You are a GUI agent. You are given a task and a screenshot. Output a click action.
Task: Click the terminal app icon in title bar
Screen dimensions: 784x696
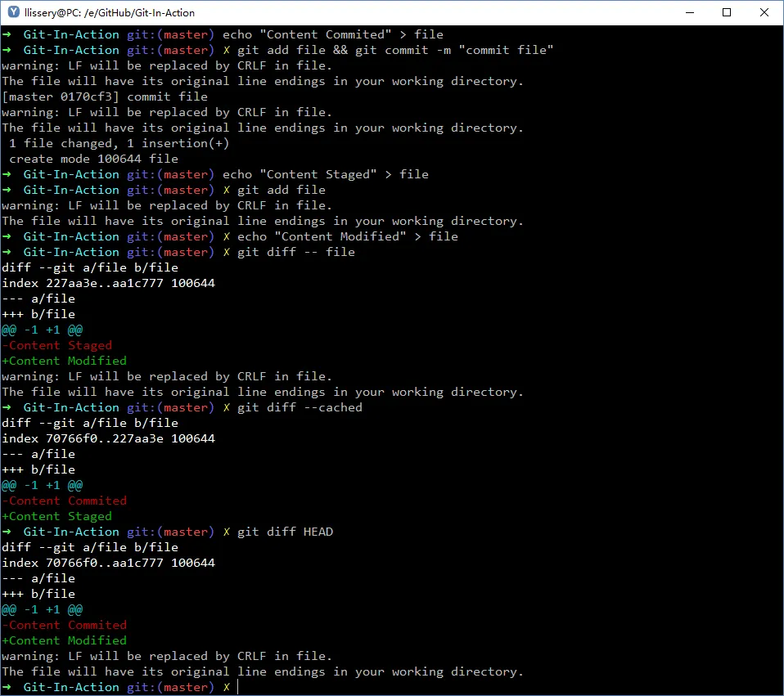[13, 12]
